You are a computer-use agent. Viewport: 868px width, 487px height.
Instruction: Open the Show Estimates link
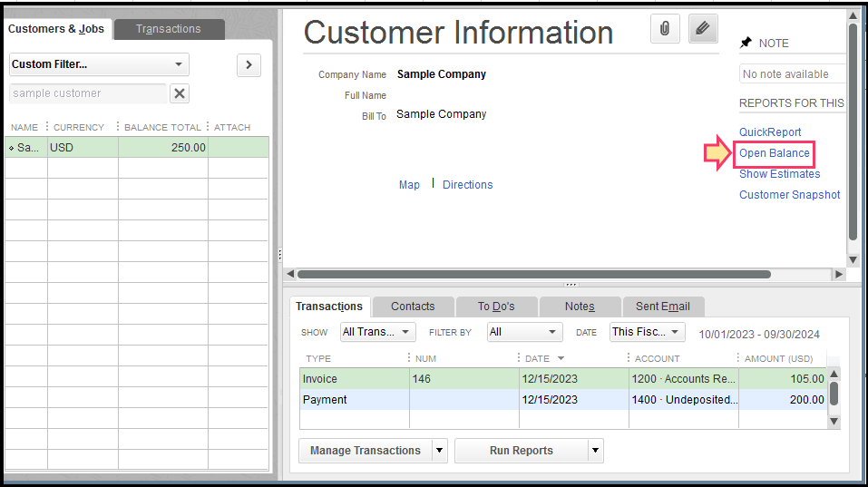click(779, 174)
